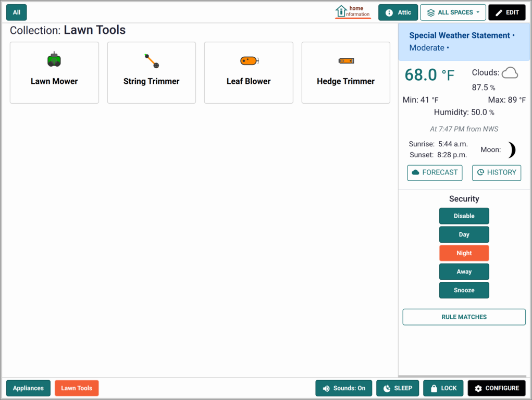Click the Sunset: 8:28 p.m. text

[438, 155]
